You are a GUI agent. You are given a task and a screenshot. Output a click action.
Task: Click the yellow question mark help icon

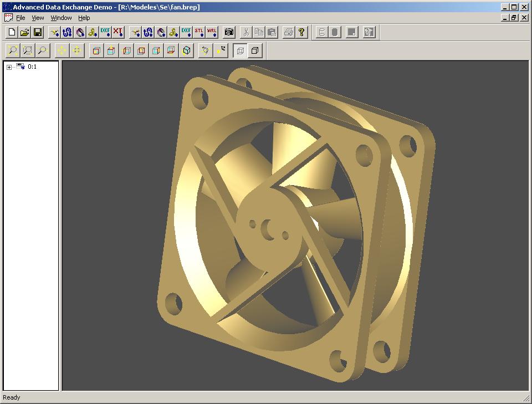click(301, 32)
